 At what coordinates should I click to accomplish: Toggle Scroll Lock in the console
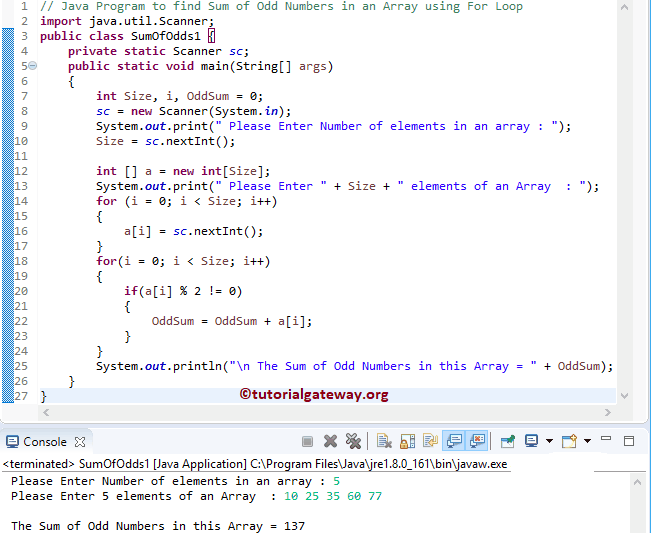pos(407,441)
